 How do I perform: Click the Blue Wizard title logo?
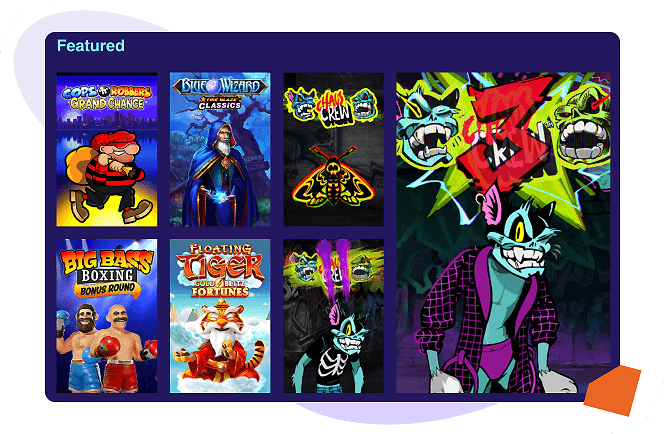(x=220, y=93)
